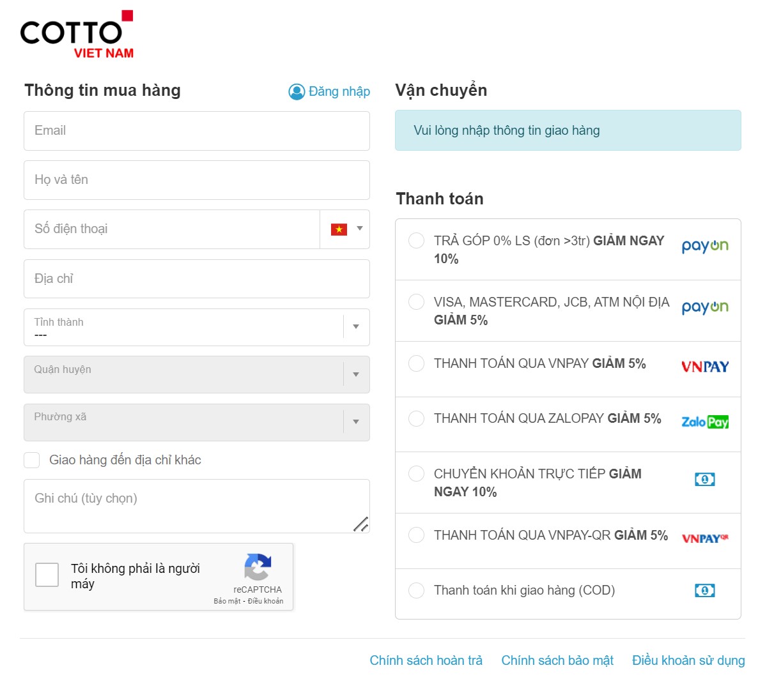
Task: Tick the Giao hàng đến địa chỉ khác checkbox
Action: pos(32,460)
